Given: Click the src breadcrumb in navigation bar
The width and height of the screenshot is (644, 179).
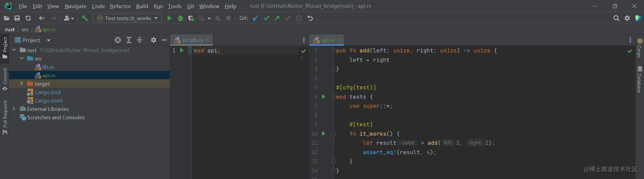Looking at the screenshot, I should pos(25,30).
